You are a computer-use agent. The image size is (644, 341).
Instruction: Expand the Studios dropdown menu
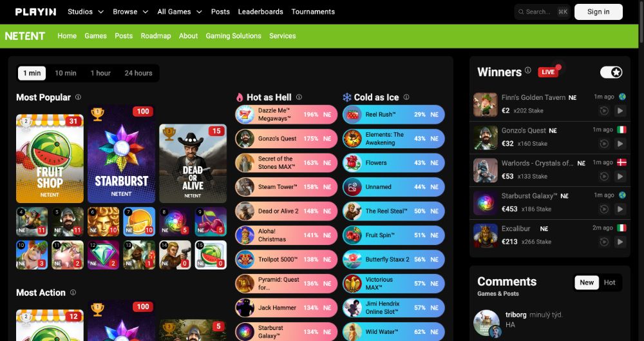click(86, 12)
